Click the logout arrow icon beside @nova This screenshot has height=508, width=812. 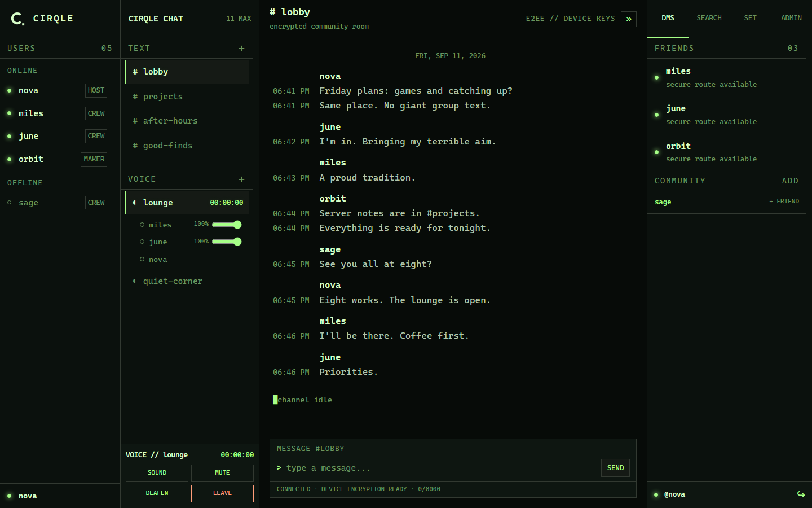[801, 494]
